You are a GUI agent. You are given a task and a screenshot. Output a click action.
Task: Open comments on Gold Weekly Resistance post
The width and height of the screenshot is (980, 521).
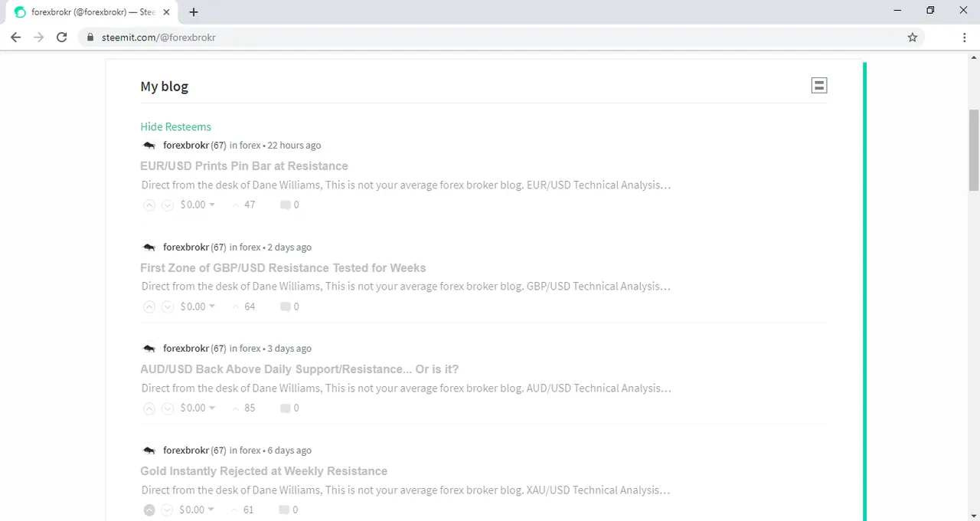(289, 510)
